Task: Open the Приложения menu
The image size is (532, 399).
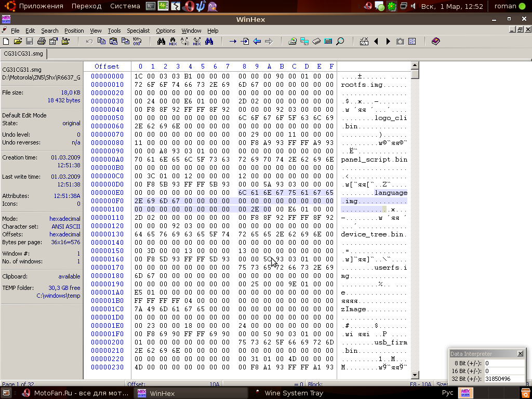Action: tap(41, 6)
